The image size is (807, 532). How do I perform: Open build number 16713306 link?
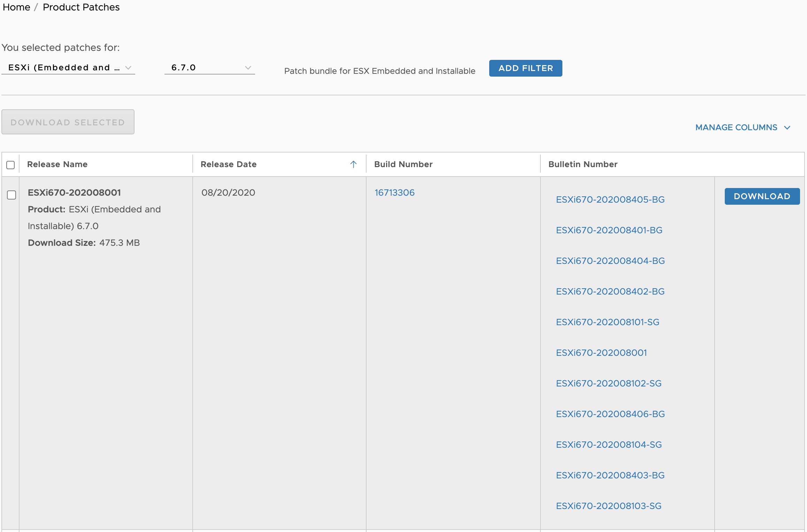pyautogui.click(x=394, y=193)
